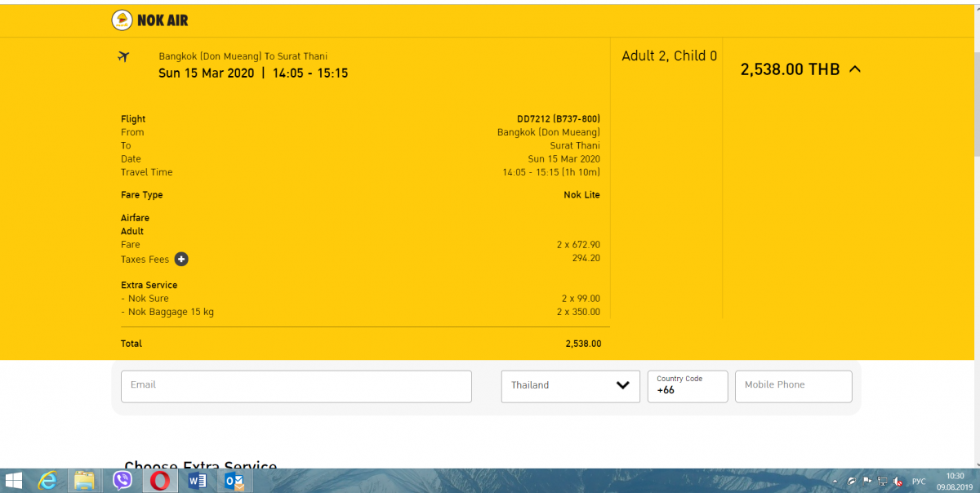Image resolution: width=980 pixels, height=493 pixels.
Task: Click the 2,538.00 THB total price header
Action: click(x=790, y=69)
